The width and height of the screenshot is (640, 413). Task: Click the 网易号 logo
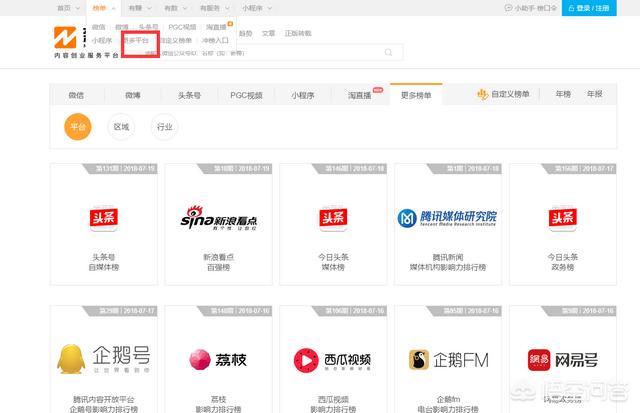click(562, 360)
